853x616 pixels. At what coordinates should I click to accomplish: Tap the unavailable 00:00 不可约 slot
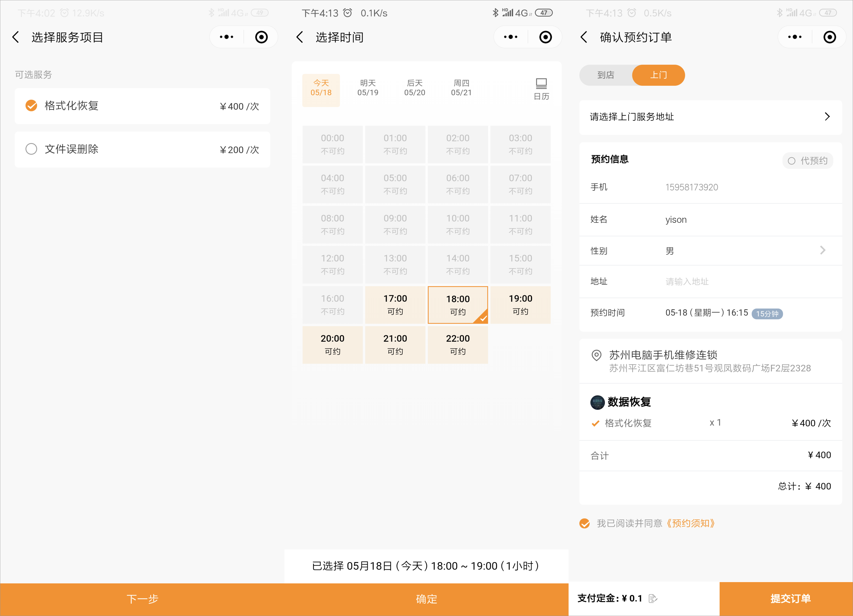[x=332, y=144]
